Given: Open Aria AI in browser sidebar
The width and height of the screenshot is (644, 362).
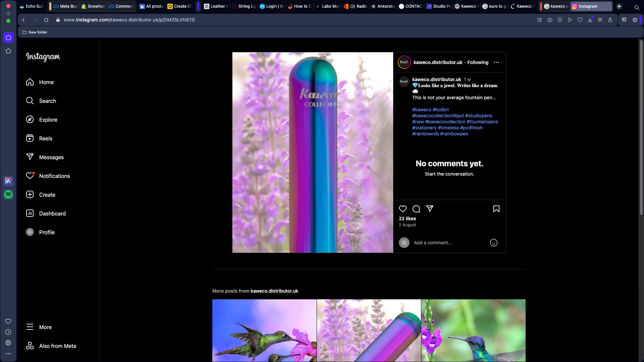Looking at the screenshot, I should click(8, 181).
